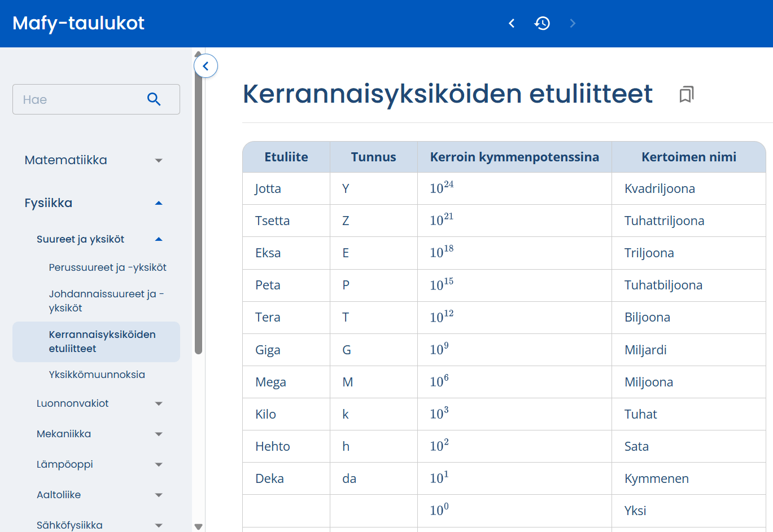
Task: Expand the Mekaniikka arrow
Action: [159, 434]
